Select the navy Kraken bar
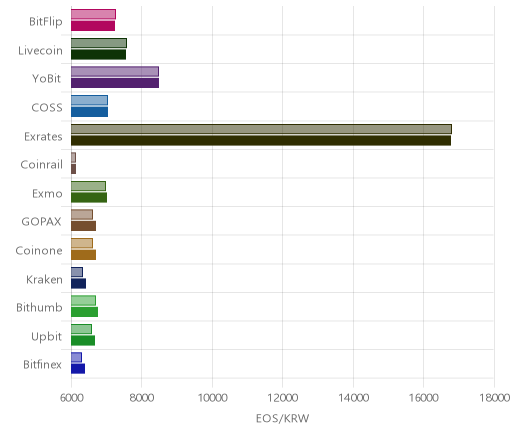 pyautogui.click(x=78, y=284)
